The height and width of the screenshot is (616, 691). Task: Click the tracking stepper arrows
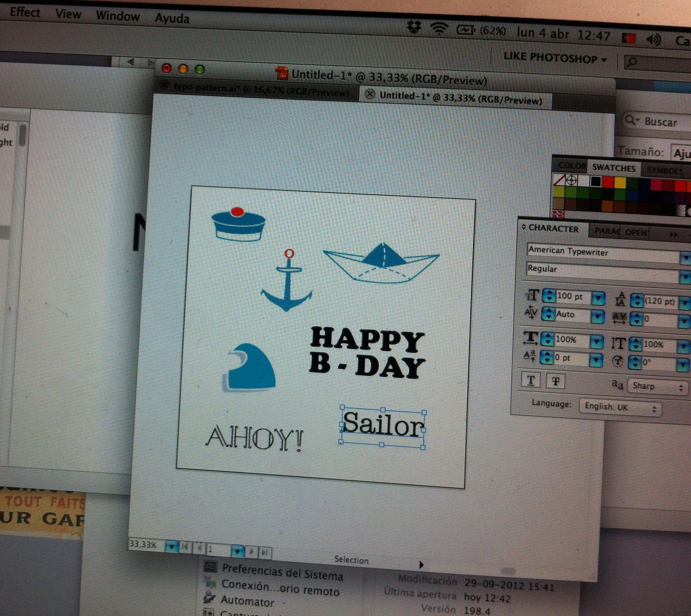click(636, 319)
